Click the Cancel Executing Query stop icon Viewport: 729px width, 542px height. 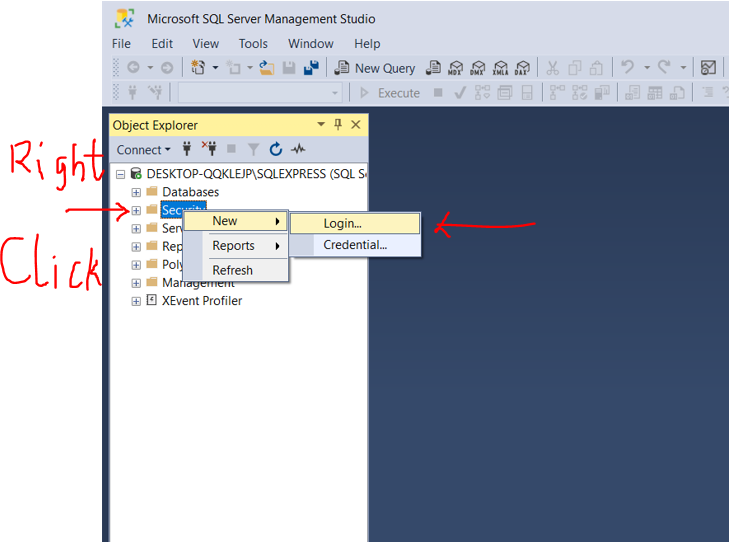438,93
